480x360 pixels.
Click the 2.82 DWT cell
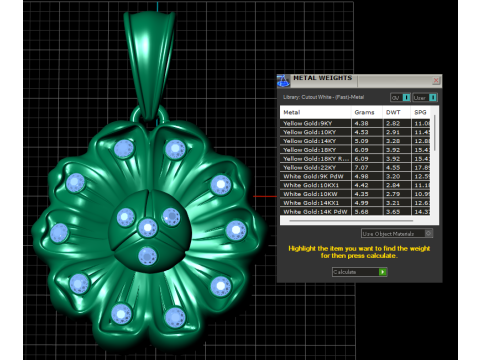[x=397, y=123]
